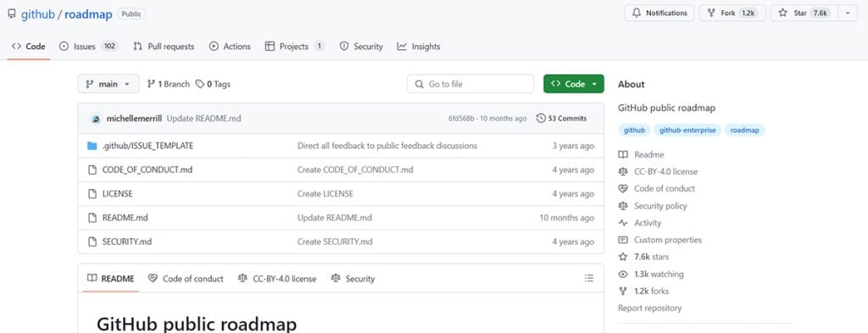
Task: View the Projects tab
Action: point(294,47)
